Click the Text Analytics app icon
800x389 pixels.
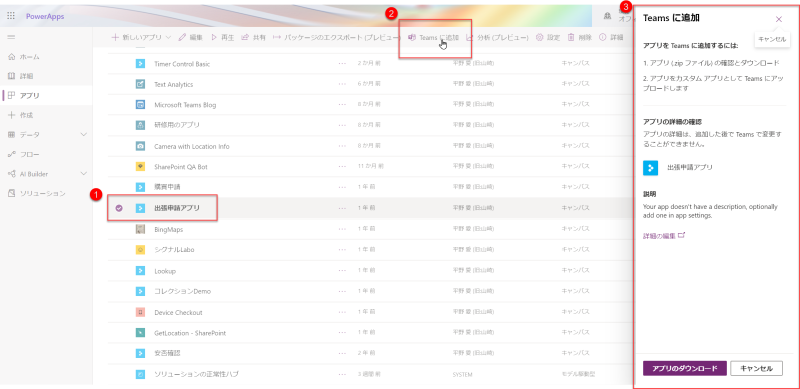click(x=140, y=84)
